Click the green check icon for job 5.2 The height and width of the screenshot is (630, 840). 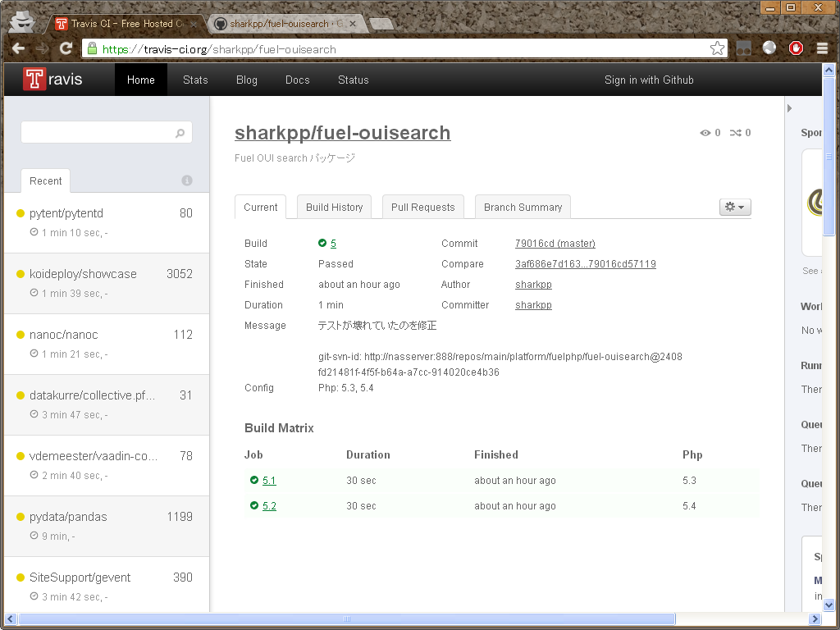[x=254, y=505]
